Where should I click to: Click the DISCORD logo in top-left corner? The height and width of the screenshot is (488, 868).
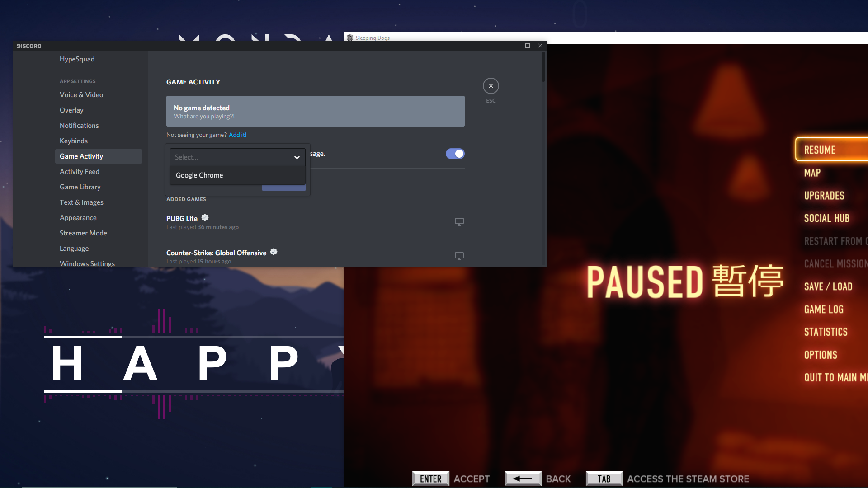pos(29,46)
